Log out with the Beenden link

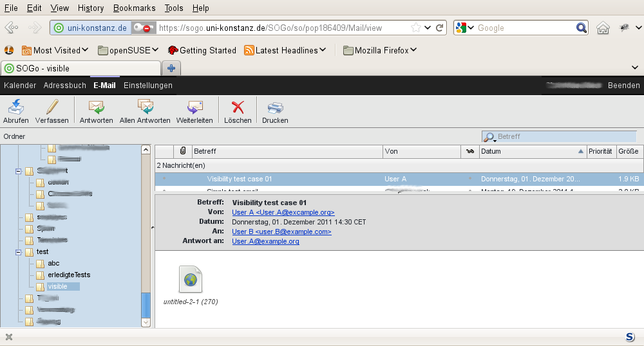point(624,86)
